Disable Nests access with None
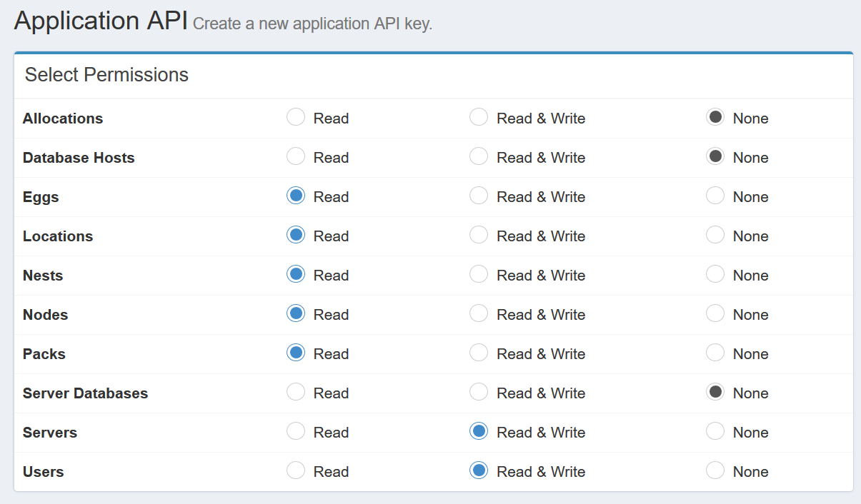861x504 pixels. tap(715, 274)
